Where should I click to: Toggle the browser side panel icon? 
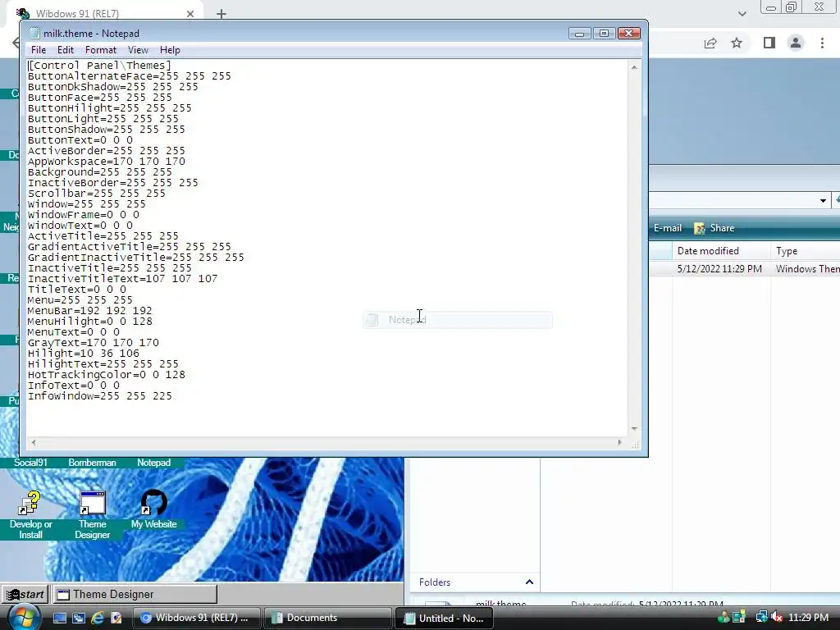(769, 43)
